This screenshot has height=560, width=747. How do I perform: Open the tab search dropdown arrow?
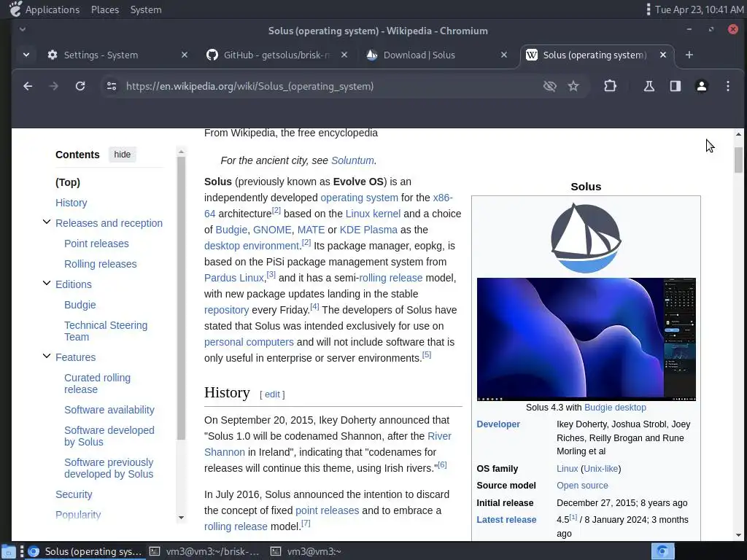pyautogui.click(x=26, y=55)
